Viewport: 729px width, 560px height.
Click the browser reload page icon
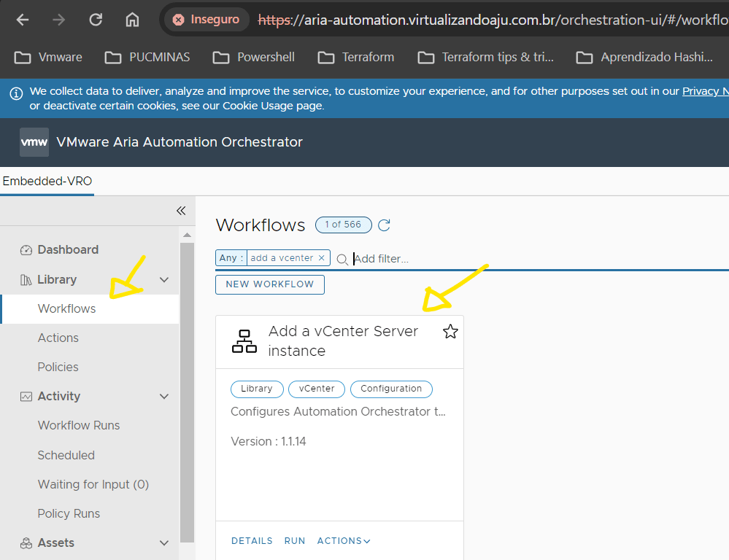(96, 20)
